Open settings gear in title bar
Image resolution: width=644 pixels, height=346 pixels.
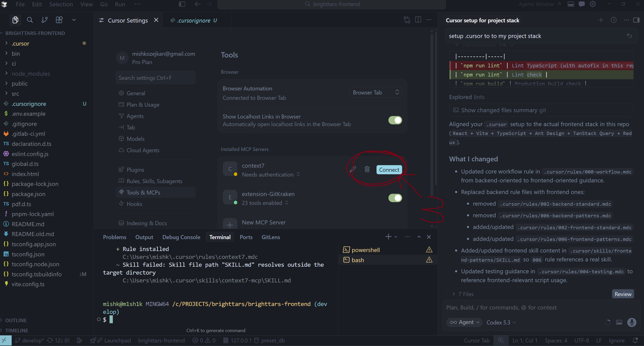(x=593, y=4)
